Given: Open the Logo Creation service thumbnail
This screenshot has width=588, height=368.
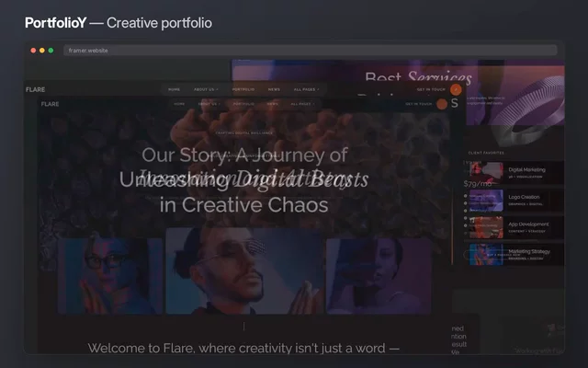Looking at the screenshot, I should [486, 201].
